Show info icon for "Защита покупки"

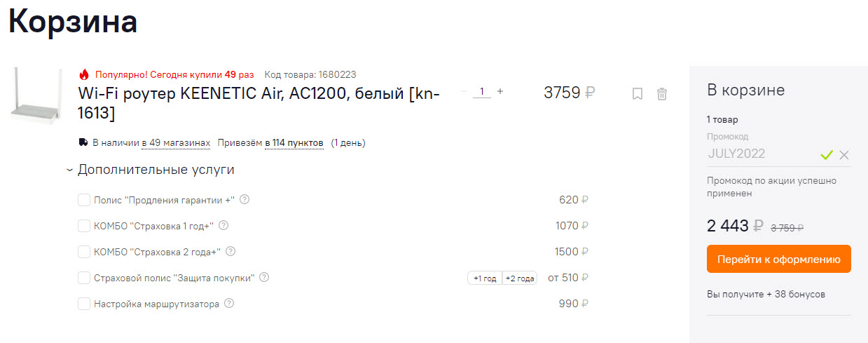pos(264,278)
